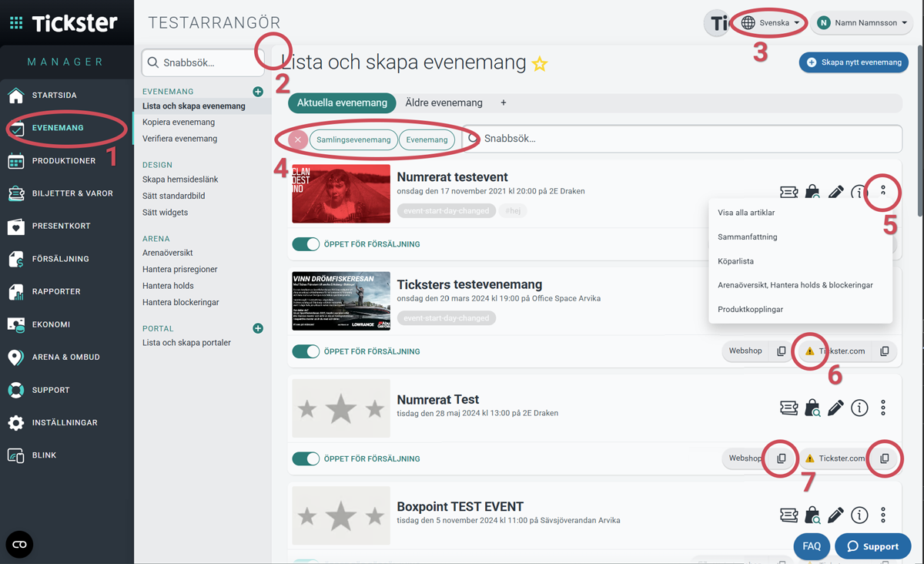Mark page as favorite with star icon
The image size is (924, 564).
(x=540, y=64)
